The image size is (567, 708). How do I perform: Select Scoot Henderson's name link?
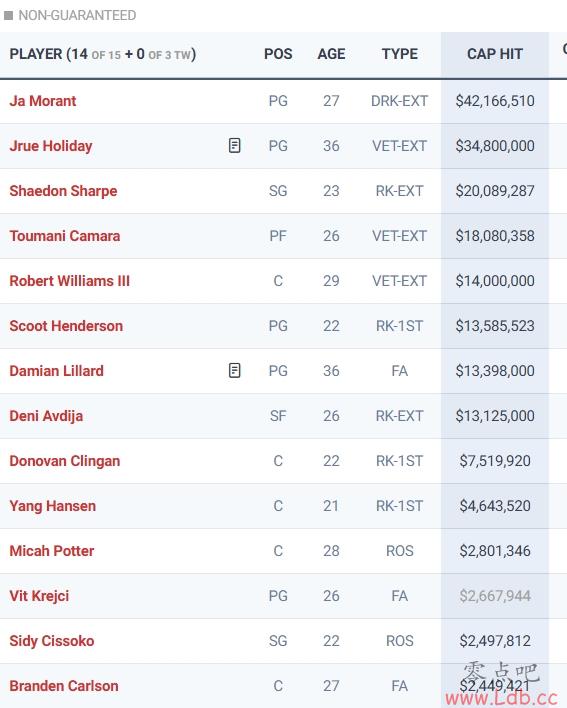click(x=66, y=326)
